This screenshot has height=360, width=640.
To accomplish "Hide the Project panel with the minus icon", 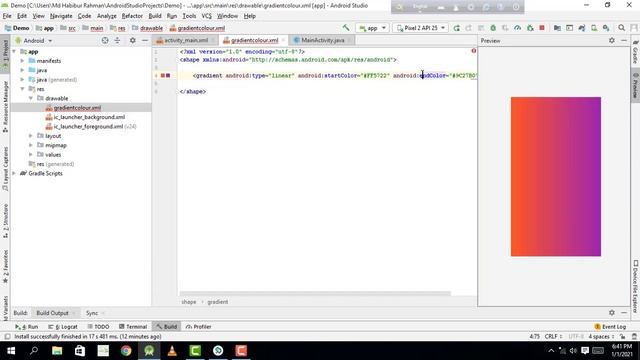I will [x=145, y=40].
